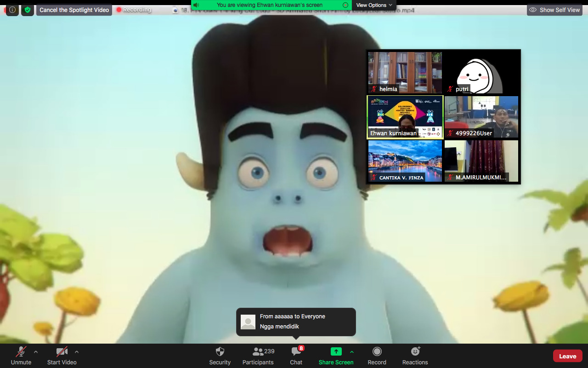588x368 pixels.
Task: Select putri's video thumbnail
Action: (481, 73)
